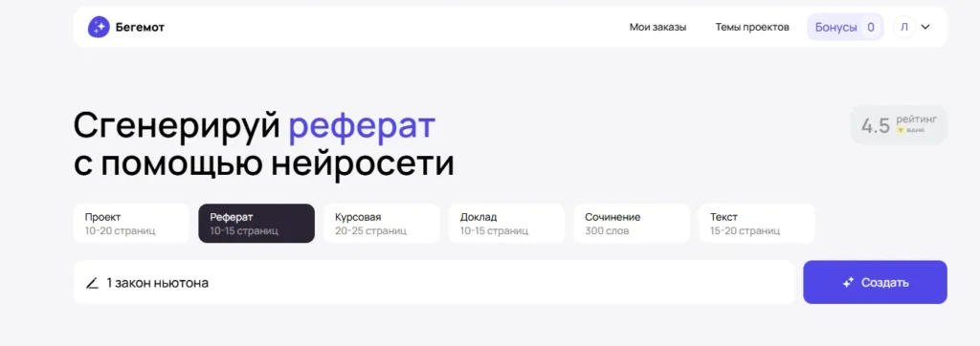Open the Мои заказы page
The width and height of the screenshot is (980, 346).
657,27
